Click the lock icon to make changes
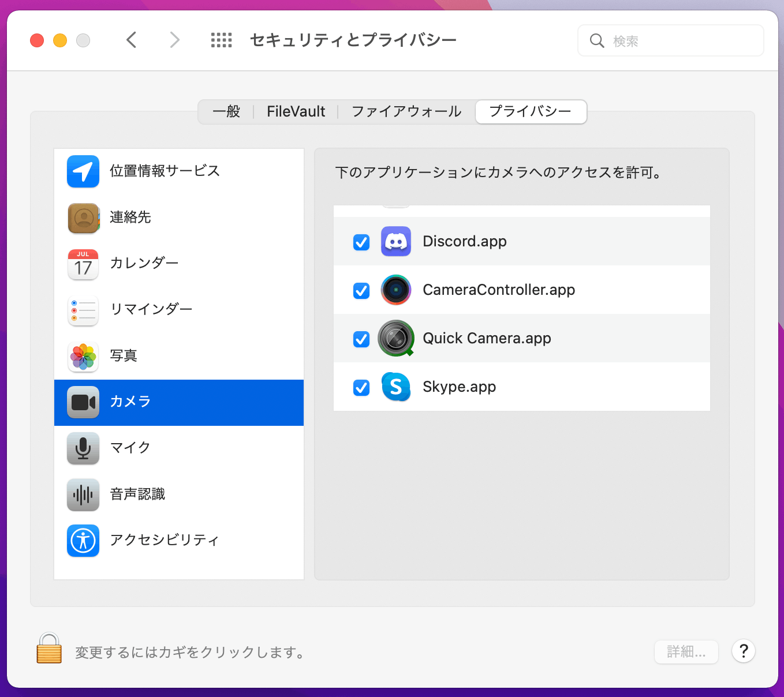The height and width of the screenshot is (697, 784). [x=49, y=648]
